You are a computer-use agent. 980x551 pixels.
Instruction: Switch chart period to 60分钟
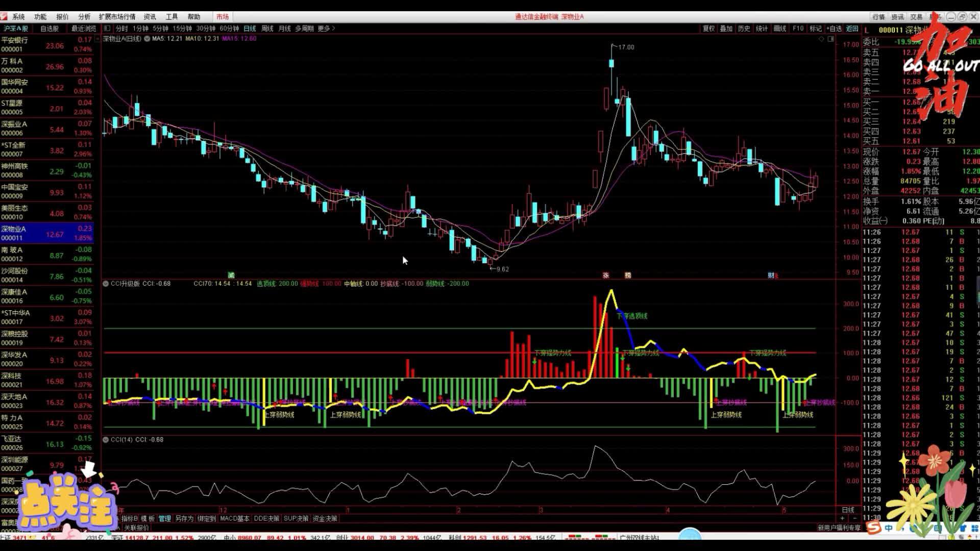[229, 29]
